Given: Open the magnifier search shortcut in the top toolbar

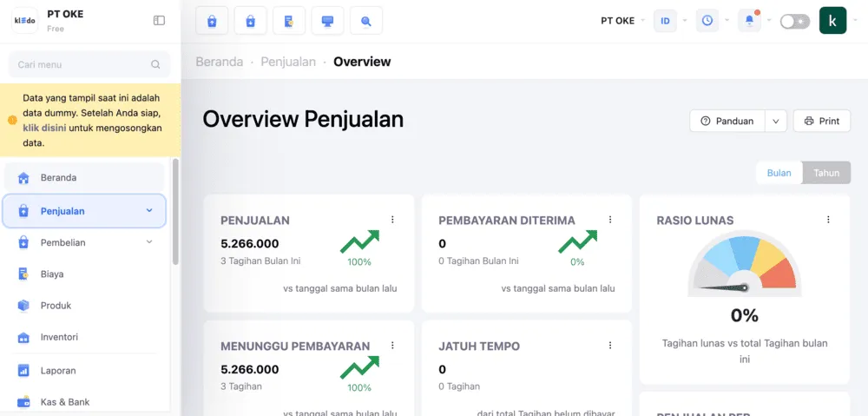Looking at the screenshot, I should pos(366,21).
